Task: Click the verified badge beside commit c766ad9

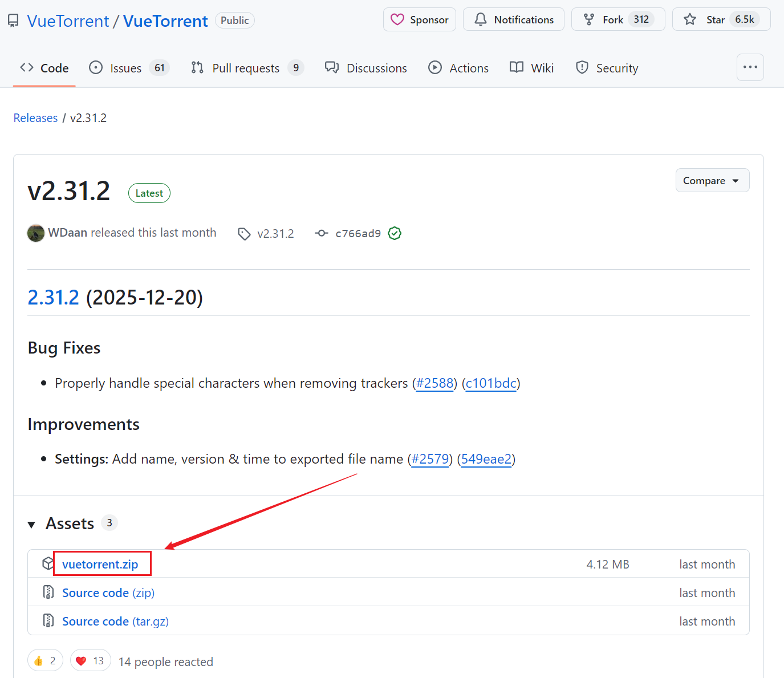Action: point(394,233)
